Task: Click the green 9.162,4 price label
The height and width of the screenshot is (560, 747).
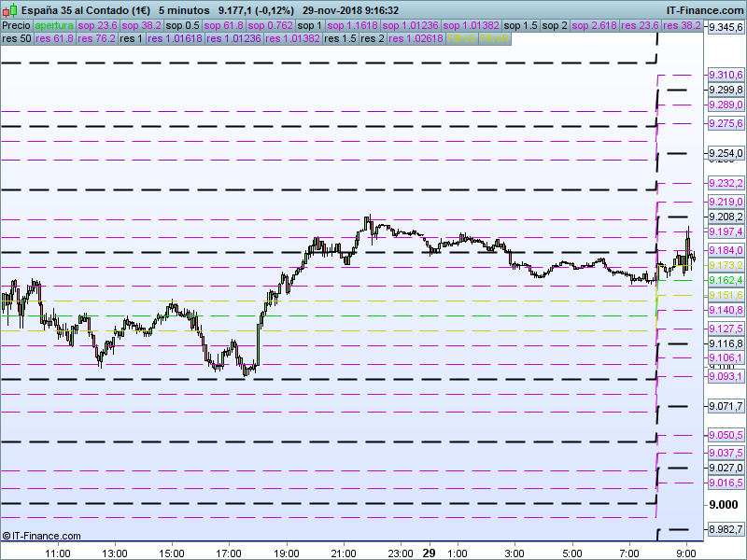Action: (726, 281)
